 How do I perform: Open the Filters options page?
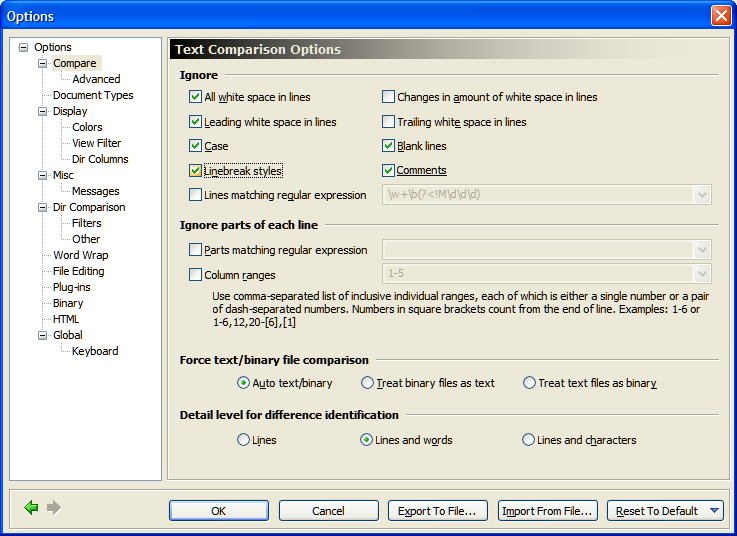(x=86, y=223)
